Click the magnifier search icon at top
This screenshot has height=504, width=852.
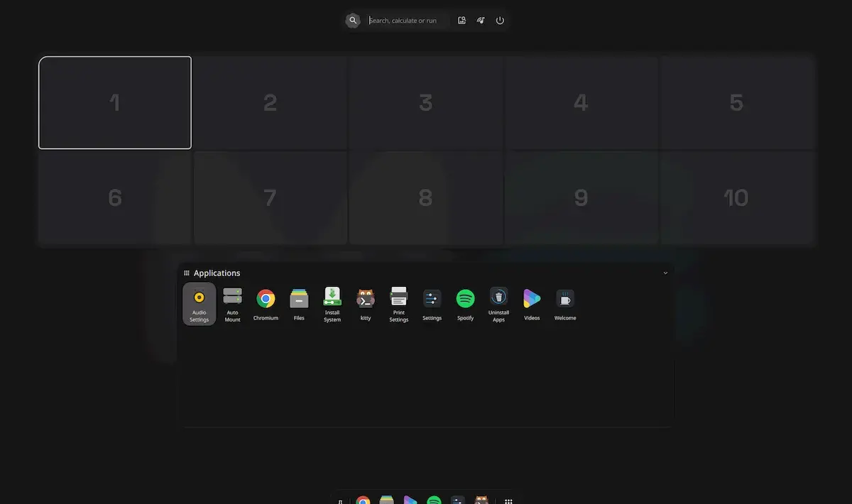pyautogui.click(x=353, y=21)
